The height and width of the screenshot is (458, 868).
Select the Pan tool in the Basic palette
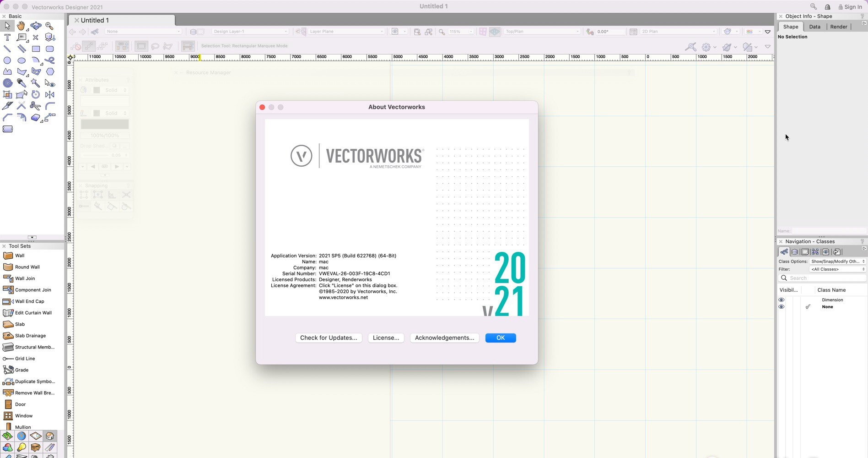(21, 26)
